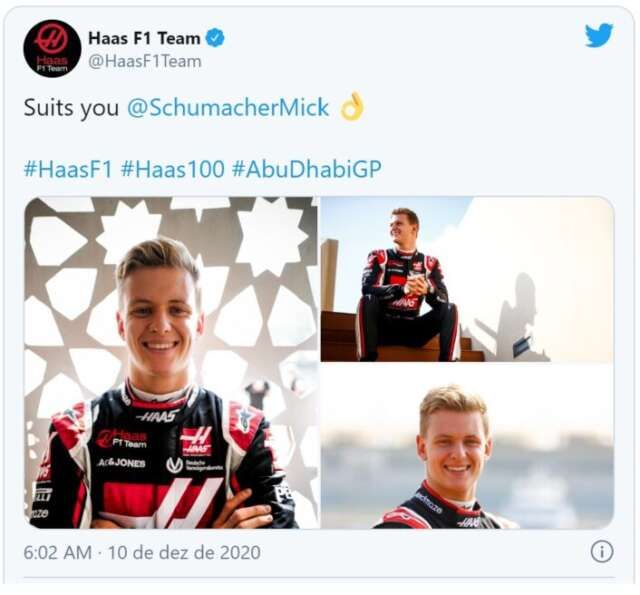Click the Haas logo on the suit chest in the large photo
The height and width of the screenshot is (595, 640).
[195, 440]
